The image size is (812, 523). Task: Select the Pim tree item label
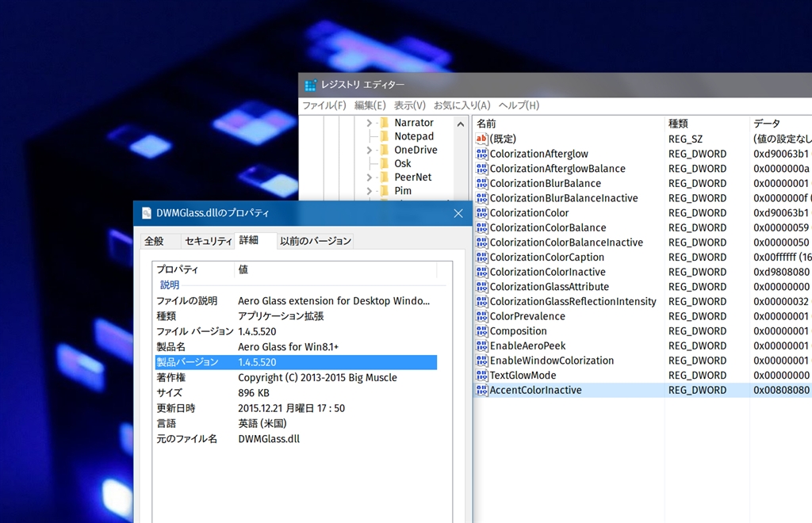click(403, 191)
